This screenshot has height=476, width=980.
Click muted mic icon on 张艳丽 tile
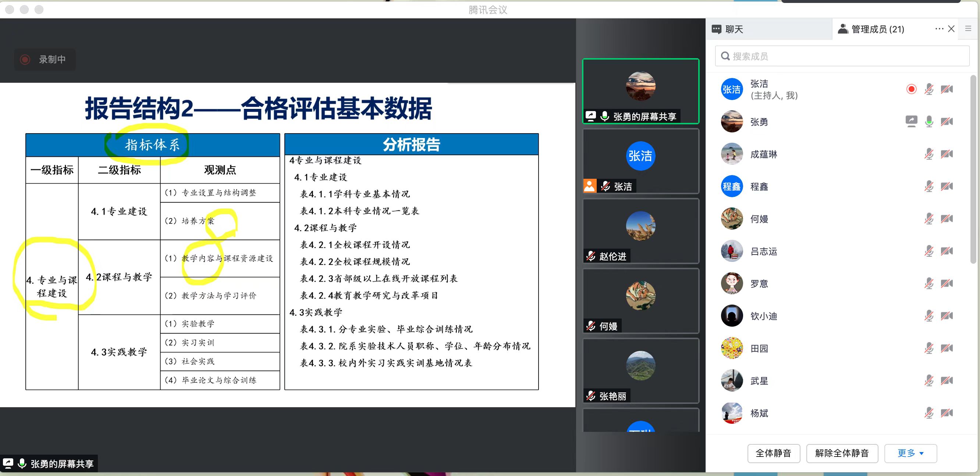[590, 396]
